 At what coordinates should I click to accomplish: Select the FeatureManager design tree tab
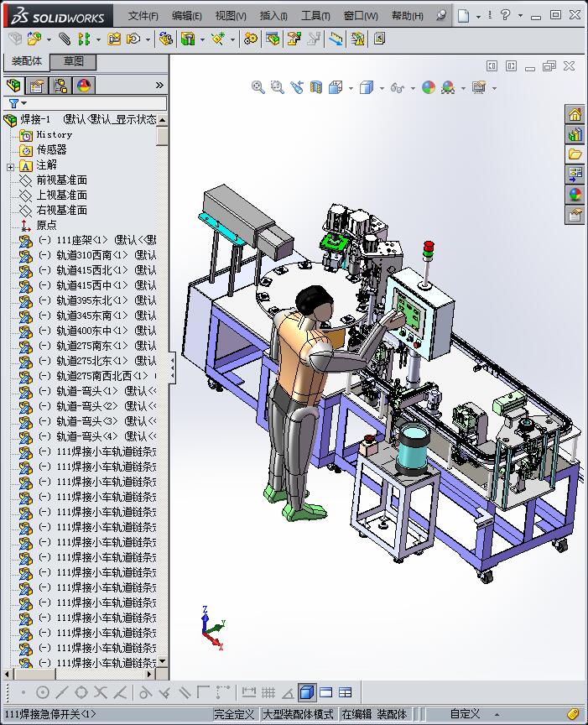[x=14, y=86]
